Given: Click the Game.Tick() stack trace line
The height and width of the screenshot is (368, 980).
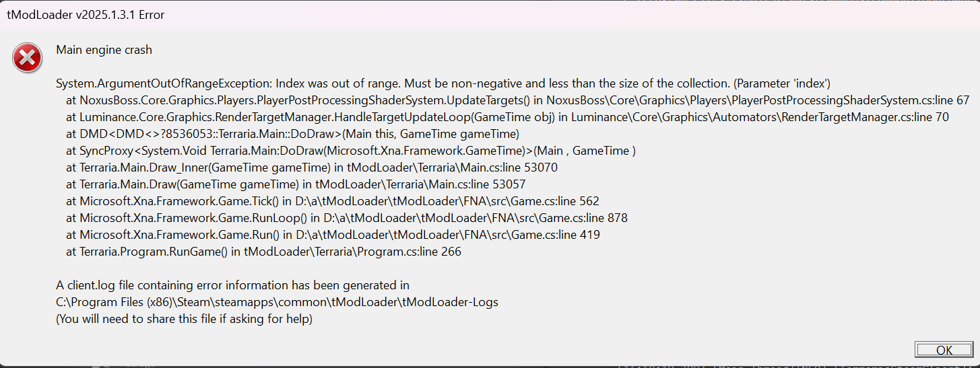Looking at the screenshot, I should 333,201.
